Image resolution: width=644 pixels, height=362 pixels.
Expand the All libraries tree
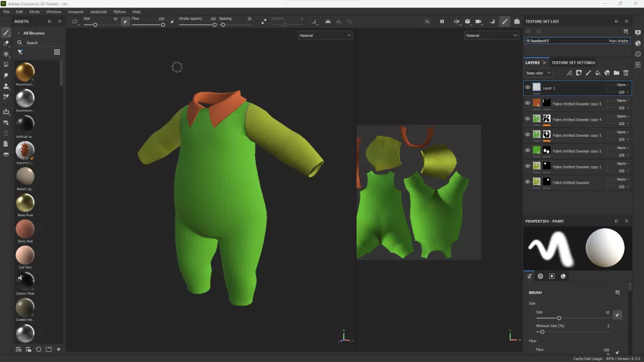click(x=19, y=33)
